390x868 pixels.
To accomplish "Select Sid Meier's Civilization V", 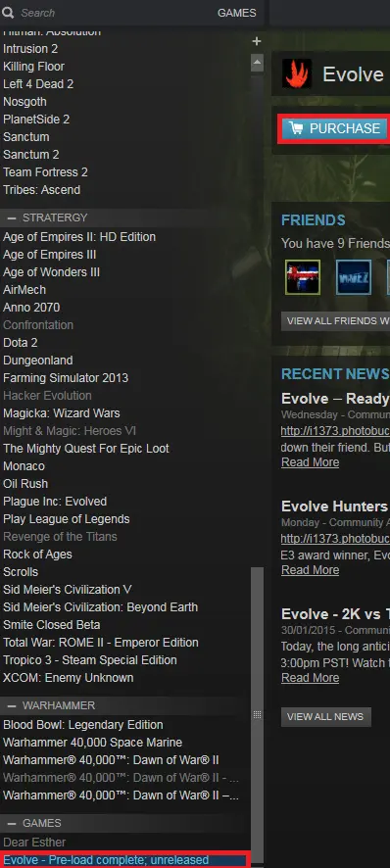I will pos(67,590).
